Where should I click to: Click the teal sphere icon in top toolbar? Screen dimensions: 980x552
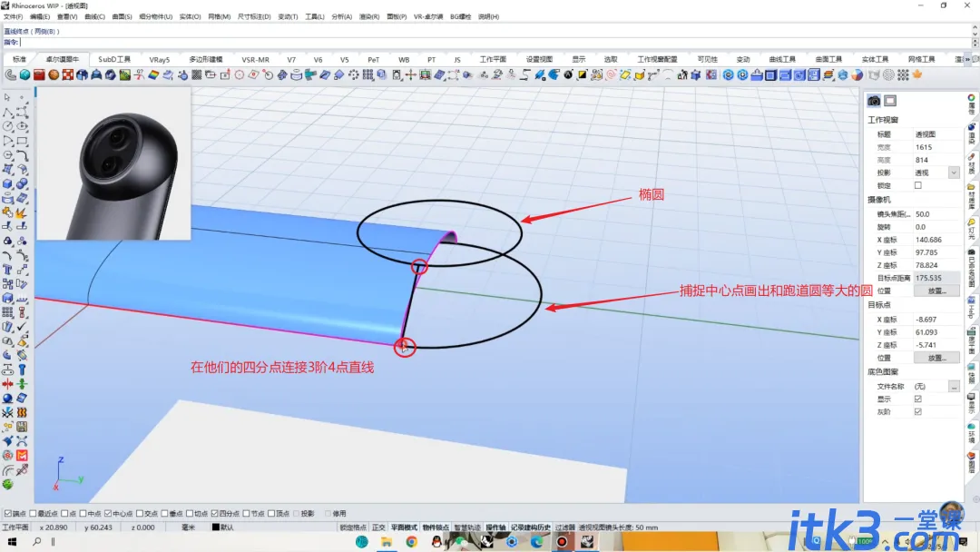tap(24, 75)
